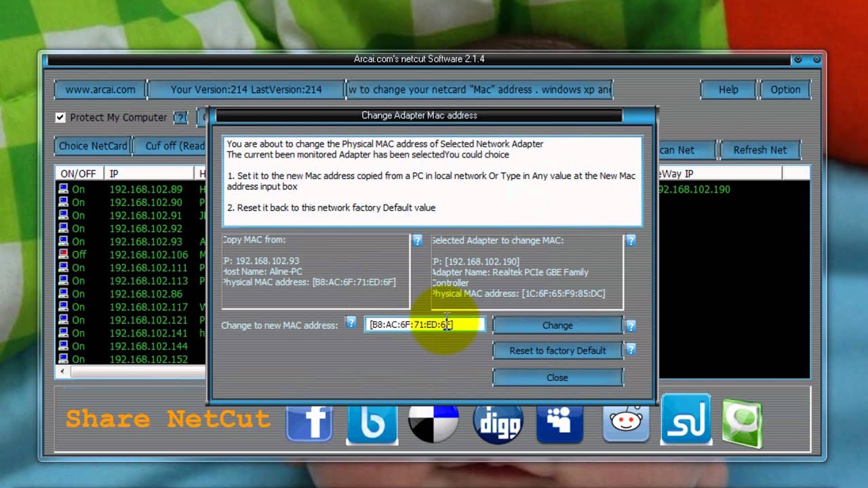Click computer icon for row 192.168.102.93
The width and height of the screenshot is (868, 488).
(x=63, y=241)
